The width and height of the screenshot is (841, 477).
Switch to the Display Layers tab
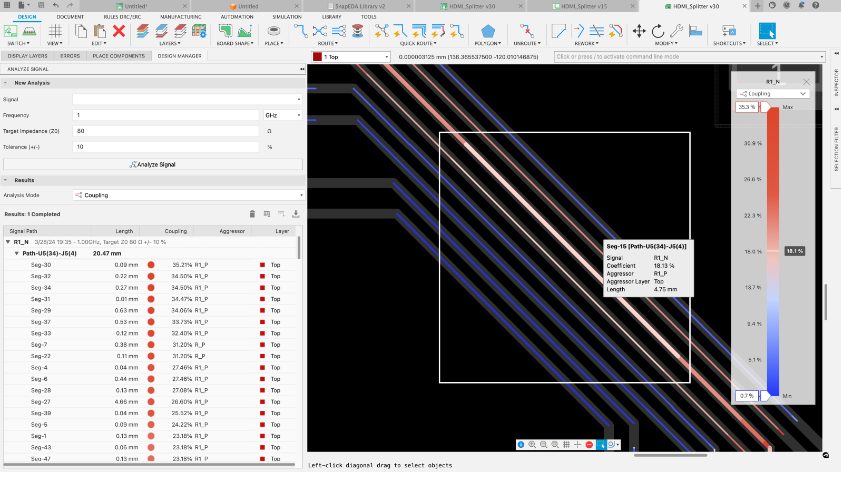tap(26, 56)
